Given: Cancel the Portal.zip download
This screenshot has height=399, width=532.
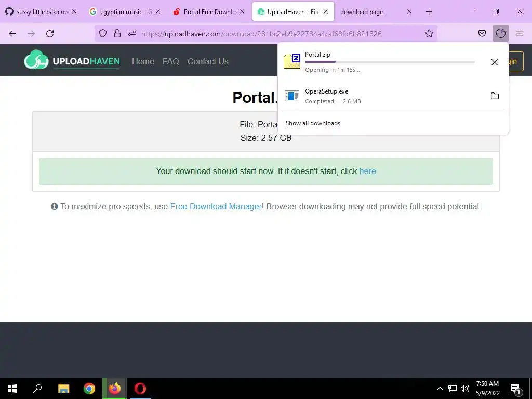Looking at the screenshot, I should tap(495, 62).
